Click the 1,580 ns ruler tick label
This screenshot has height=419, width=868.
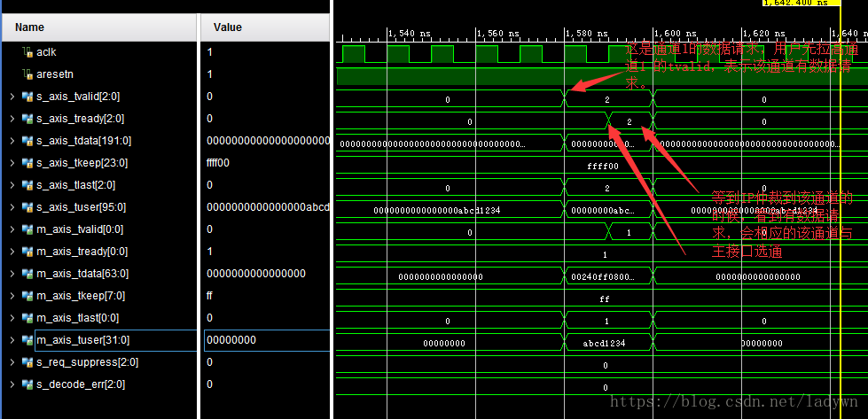586,33
